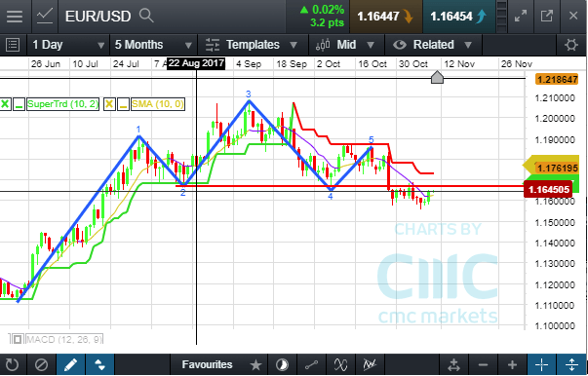Screen dimensions: 588x376
Task: Open the 5 Months range dropdown
Action: tap(153, 45)
